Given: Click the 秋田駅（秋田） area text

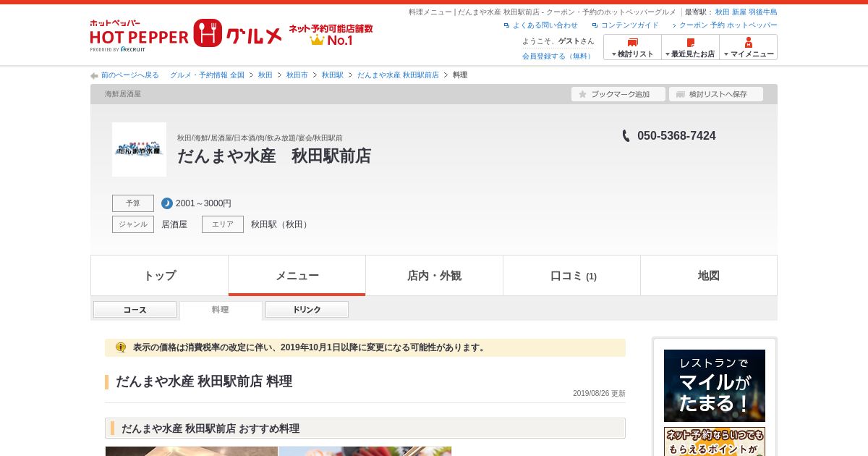Looking at the screenshot, I should pos(281,224).
